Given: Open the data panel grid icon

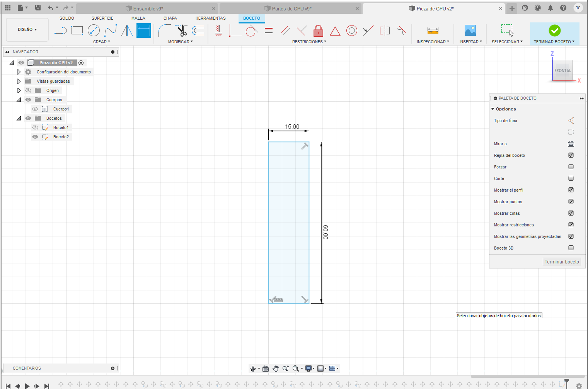Looking at the screenshot, I should 8,8.
